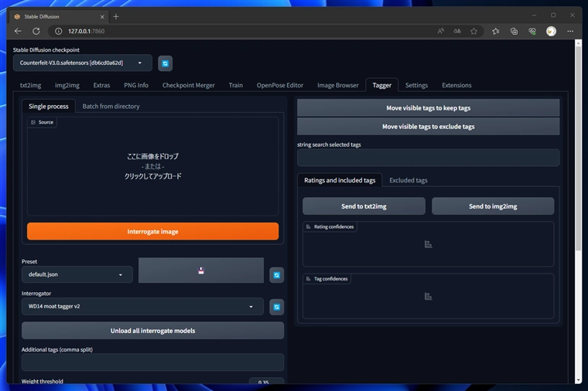588x391 pixels.
Task: Click the refresh icon next to Interrogator
Action: point(276,307)
